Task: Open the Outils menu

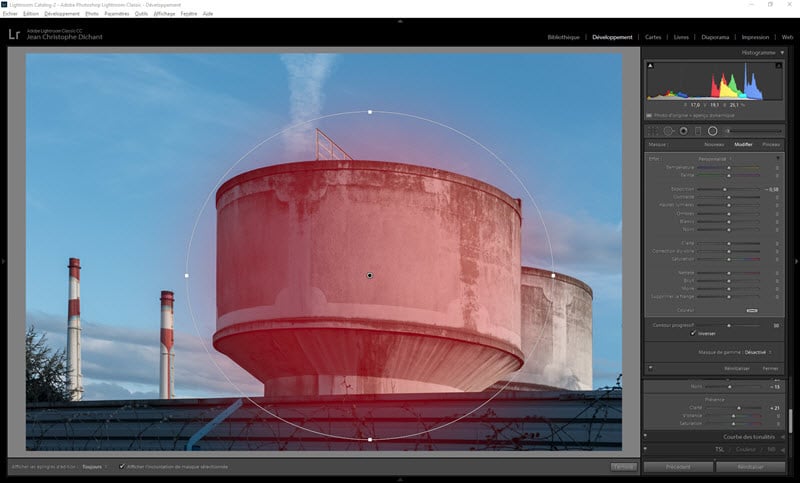Action: (x=141, y=14)
